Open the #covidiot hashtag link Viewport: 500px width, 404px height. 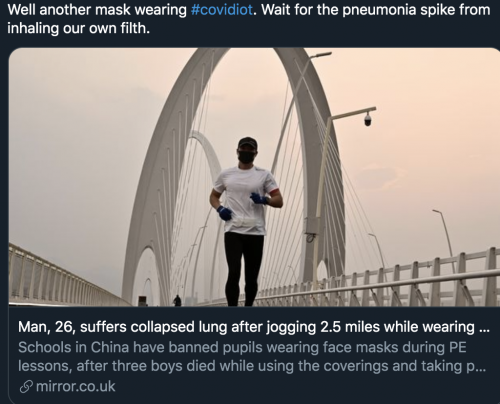tap(222, 10)
